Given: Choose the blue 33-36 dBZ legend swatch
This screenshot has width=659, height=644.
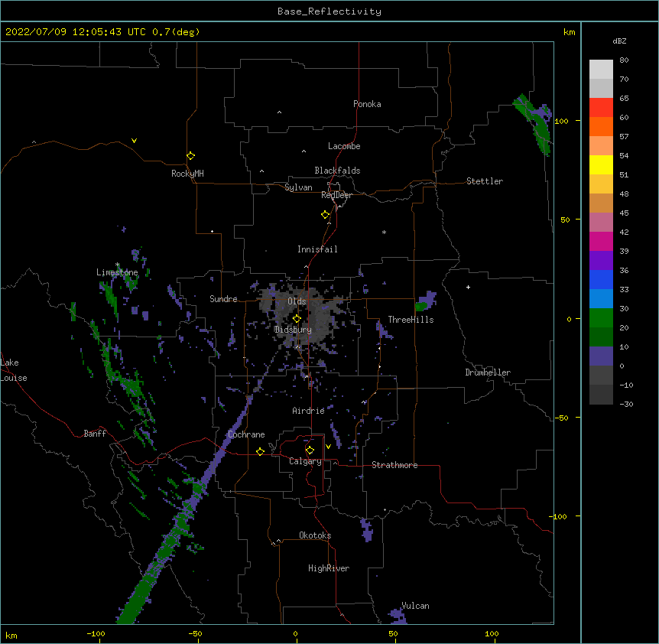Looking at the screenshot, I should (x=601, y=279).
